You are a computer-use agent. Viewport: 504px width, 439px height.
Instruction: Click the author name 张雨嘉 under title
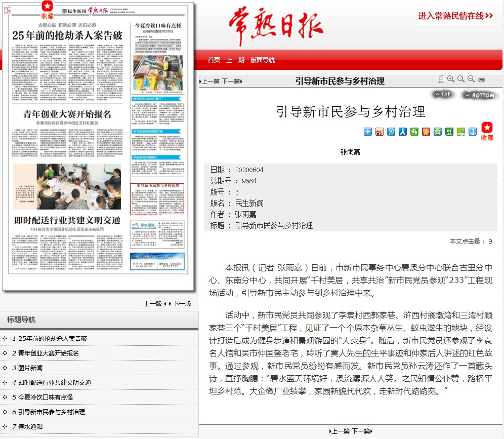pyautogui.click(x=350, y=152)
